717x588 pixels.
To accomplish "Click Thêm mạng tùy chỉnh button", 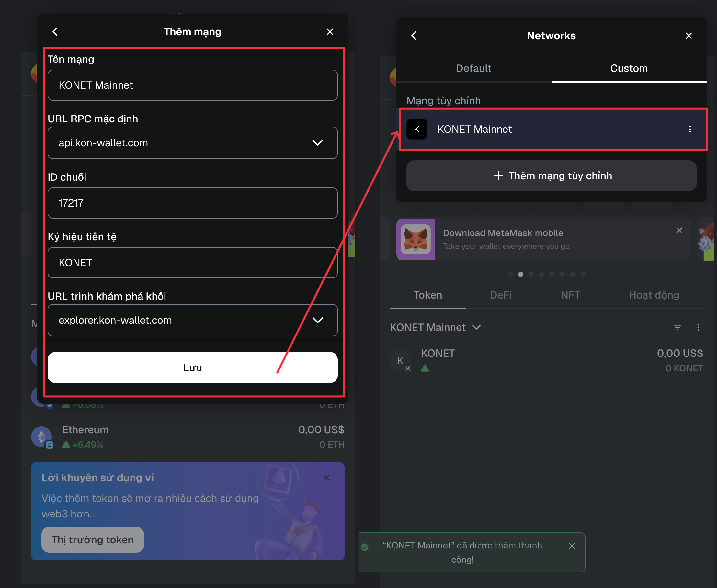I will 552,176.
